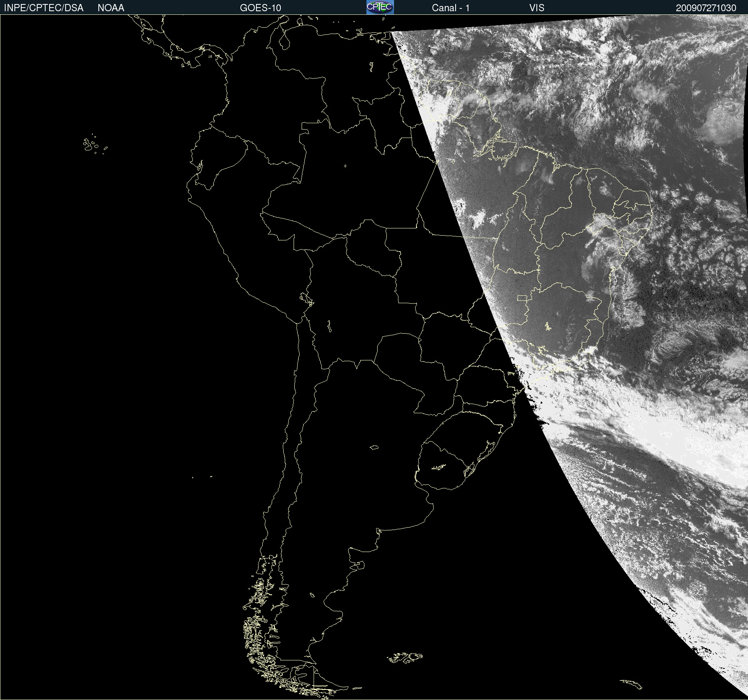This screenshot has height=700, width=748.
Task: Select the 200907271030 timestamp
Action: click(x=706, y=8)
